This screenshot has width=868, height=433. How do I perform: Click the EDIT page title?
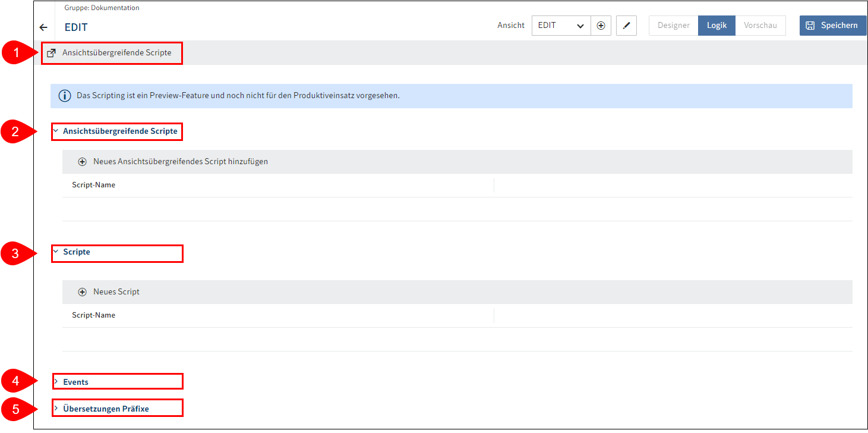pos(76,28)
